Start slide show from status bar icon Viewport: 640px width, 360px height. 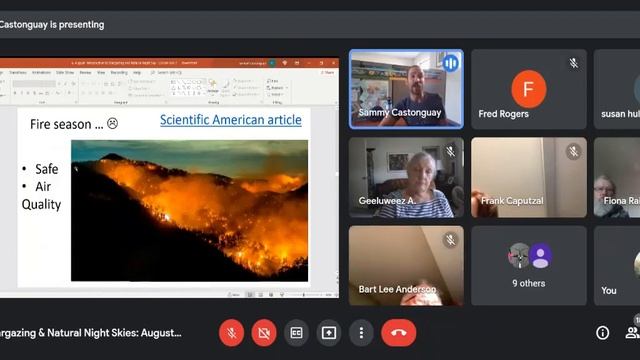282,294
